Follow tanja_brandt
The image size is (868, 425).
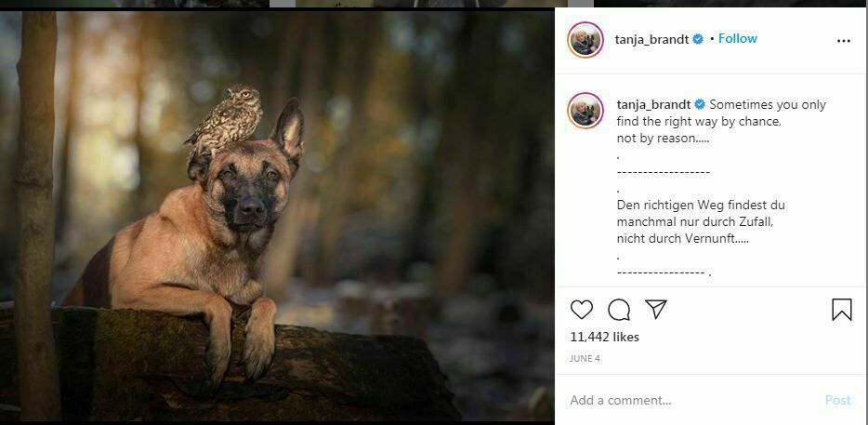tap(738, 39)
